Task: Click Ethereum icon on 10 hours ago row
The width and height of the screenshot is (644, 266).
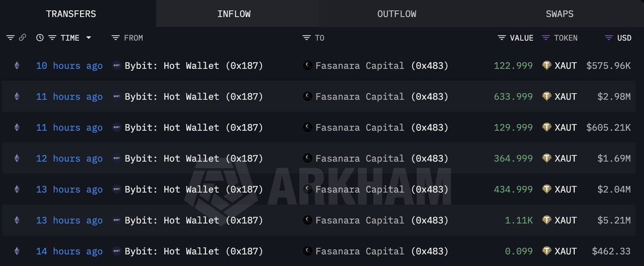Action: coord(17,65)
